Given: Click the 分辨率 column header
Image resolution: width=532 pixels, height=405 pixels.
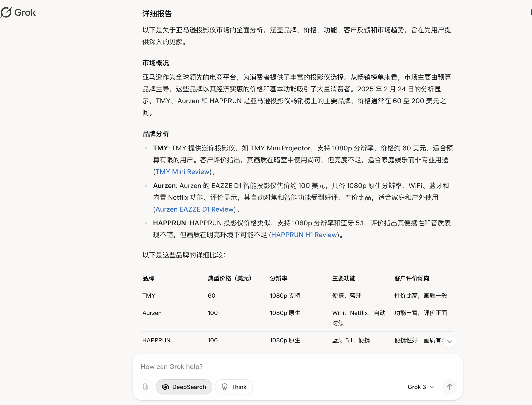Looking at the screenshot, I should pos(279,278).
